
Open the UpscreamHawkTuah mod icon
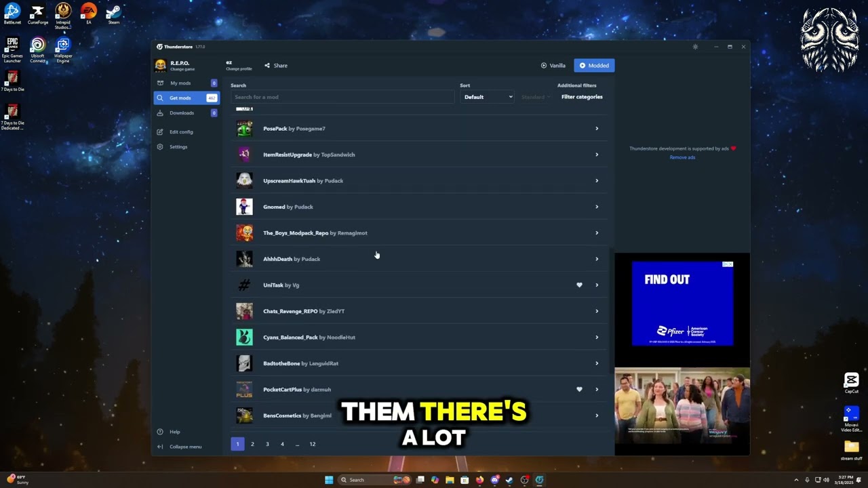tap(244, 181)
